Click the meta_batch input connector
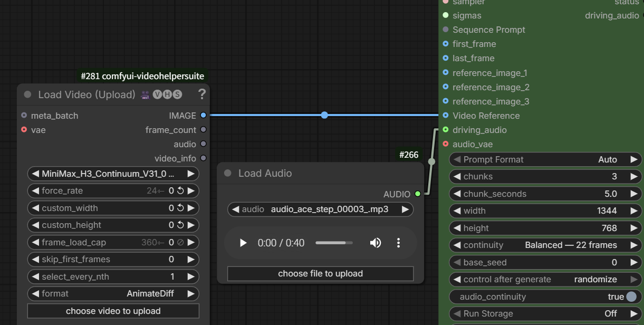The image size is (644, 325). point(24,115)
